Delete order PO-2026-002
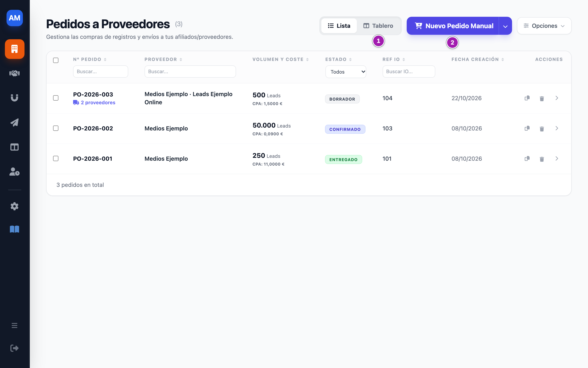This screenshot has height=368, width=588. [x=542, y=129]
